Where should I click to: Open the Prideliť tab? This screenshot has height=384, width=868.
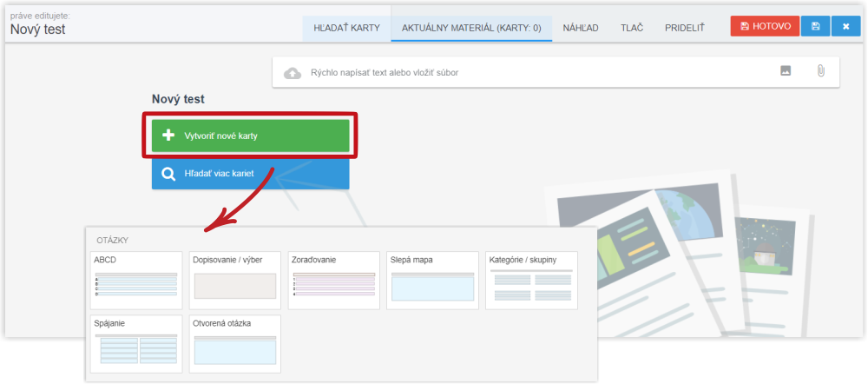[685, 28]
